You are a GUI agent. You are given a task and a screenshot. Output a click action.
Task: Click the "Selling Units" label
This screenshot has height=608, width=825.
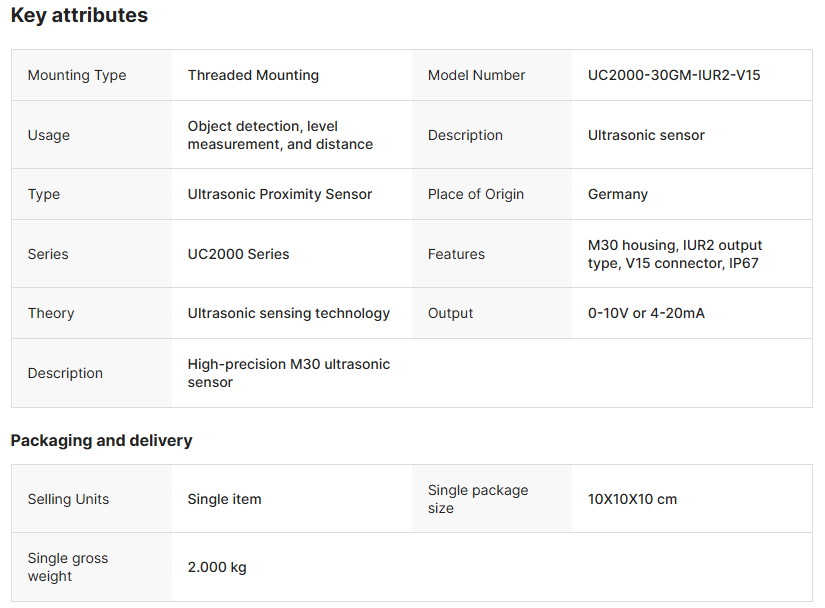pyautogui.click(x=68, y=499)
